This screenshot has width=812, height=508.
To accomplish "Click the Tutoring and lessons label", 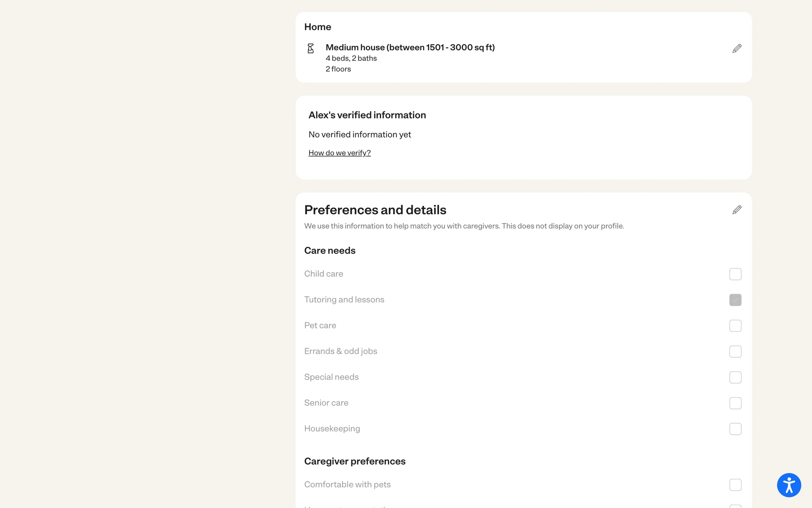I will 344,300.
